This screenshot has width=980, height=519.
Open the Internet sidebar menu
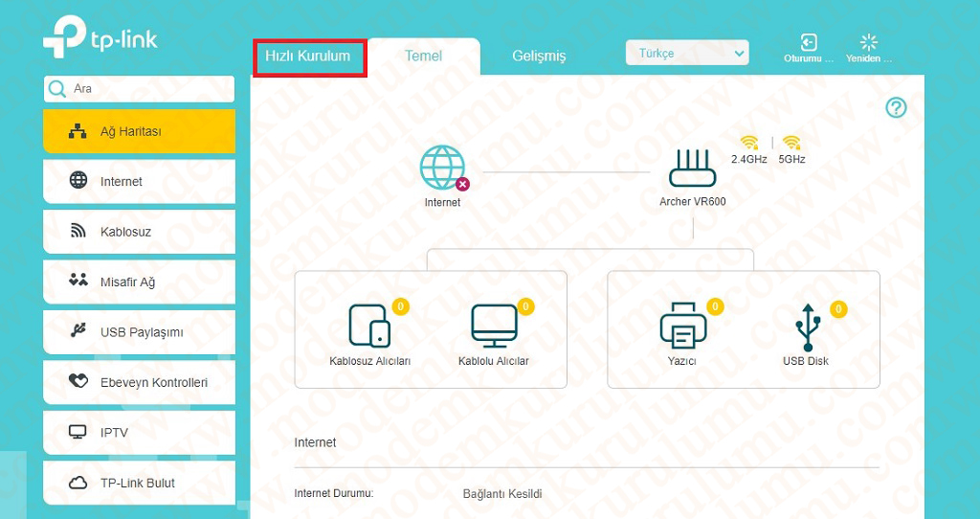(x=139, y=181)
